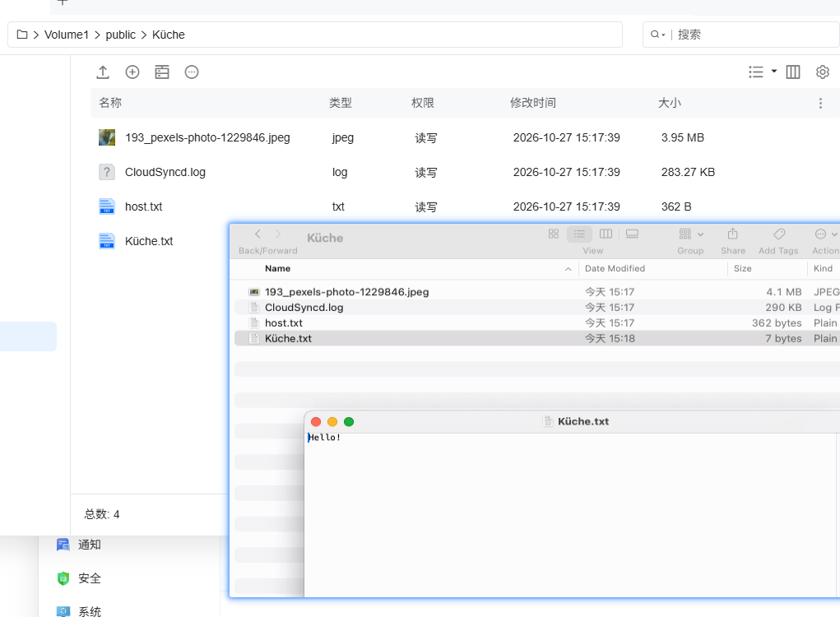The width and height of the screenshot is (840, 617).
Task: Go back using the Finder back arrow
Action: click(x=258, y=234)
